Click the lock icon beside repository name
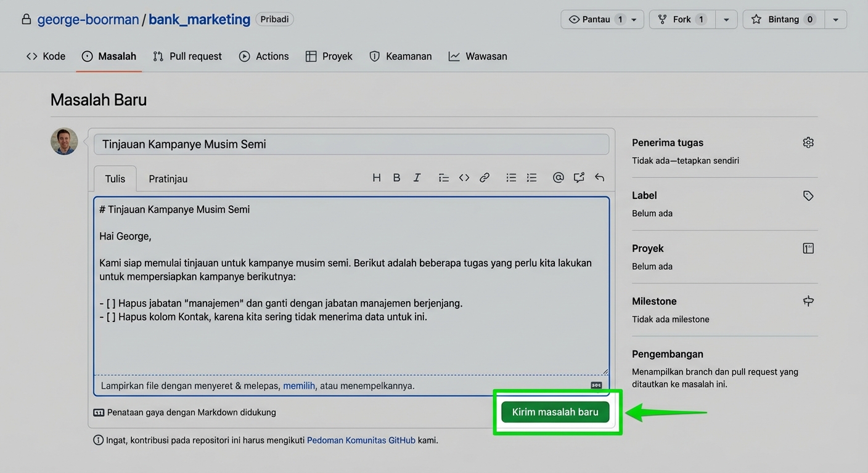This screenshot has height=473, width=868. pyautogui.click(x=26, y=19)
